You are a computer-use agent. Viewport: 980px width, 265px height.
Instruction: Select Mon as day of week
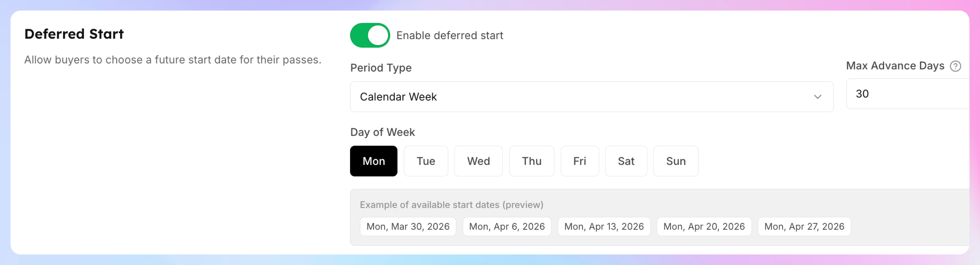pos(373,161)
